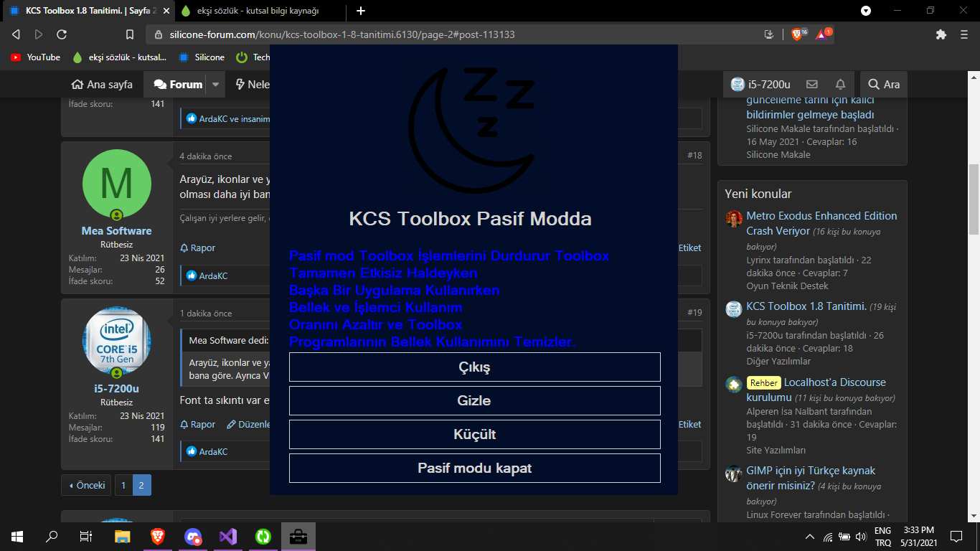The image size is (980, 551).
Task: Bookmark this page with the bookmark icon
Action: tap(130, 34)
